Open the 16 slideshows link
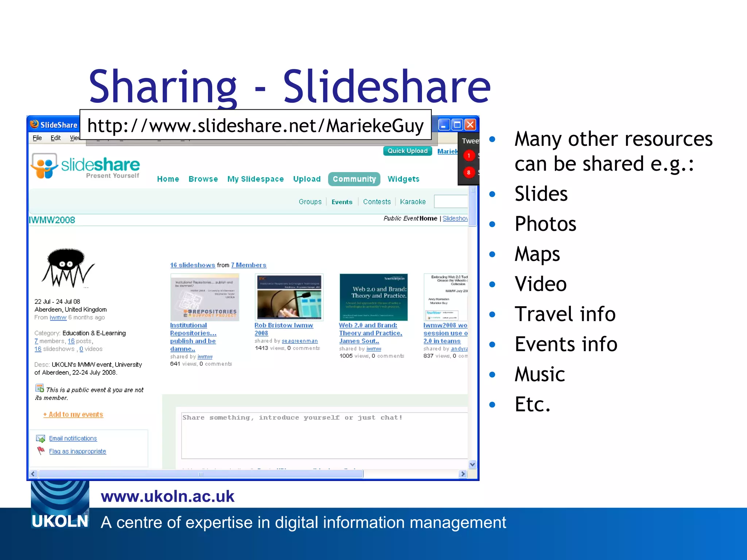Image resolution: width=747 pixels, height=560 pixels. [193, 265]
